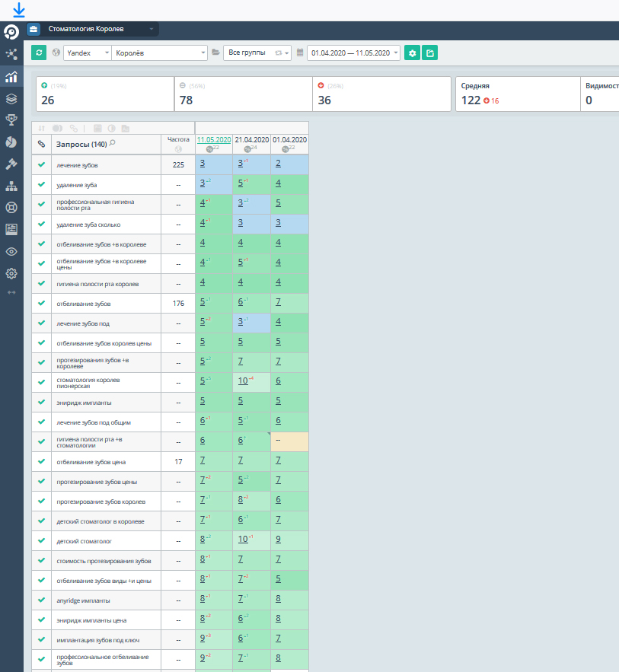
Task: Toggle checkmark for отбеливание зубов цена row
Action: (x=42, y=461)
